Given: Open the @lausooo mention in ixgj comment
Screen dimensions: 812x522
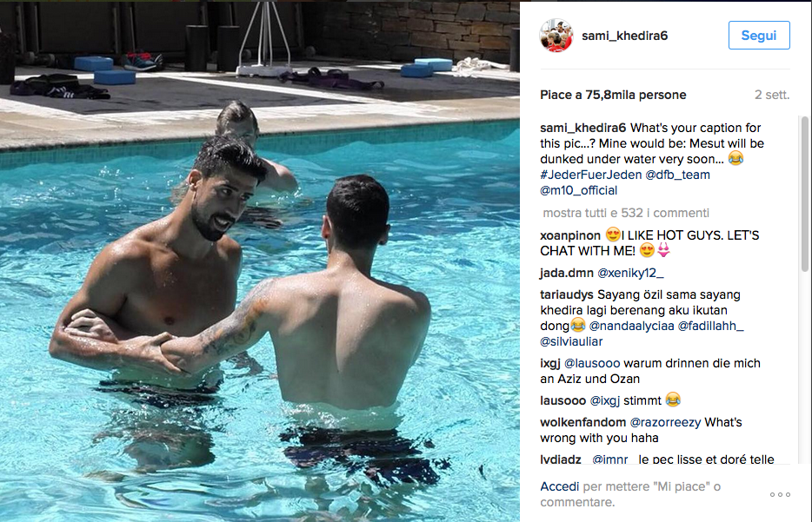Looking at the screenshot, I should click(x=592, y=363).
